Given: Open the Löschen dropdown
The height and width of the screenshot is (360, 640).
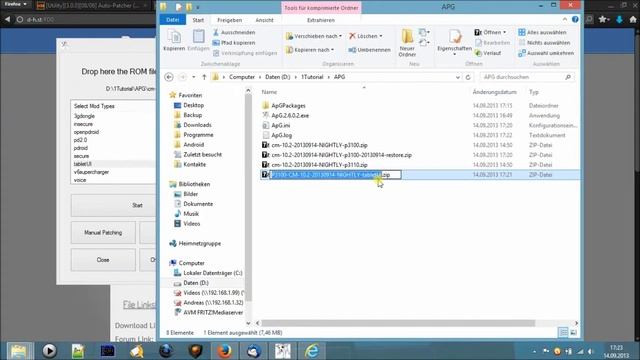Looking at the screenshot, I should click(366, 36).
